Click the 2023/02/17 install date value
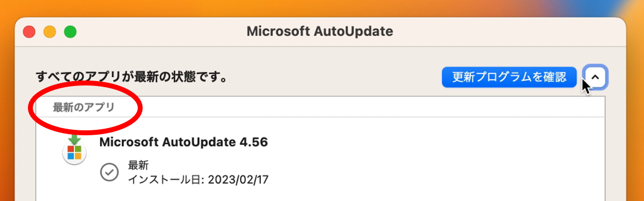Viewport: 644px width, 201px height. click(238, 180)
